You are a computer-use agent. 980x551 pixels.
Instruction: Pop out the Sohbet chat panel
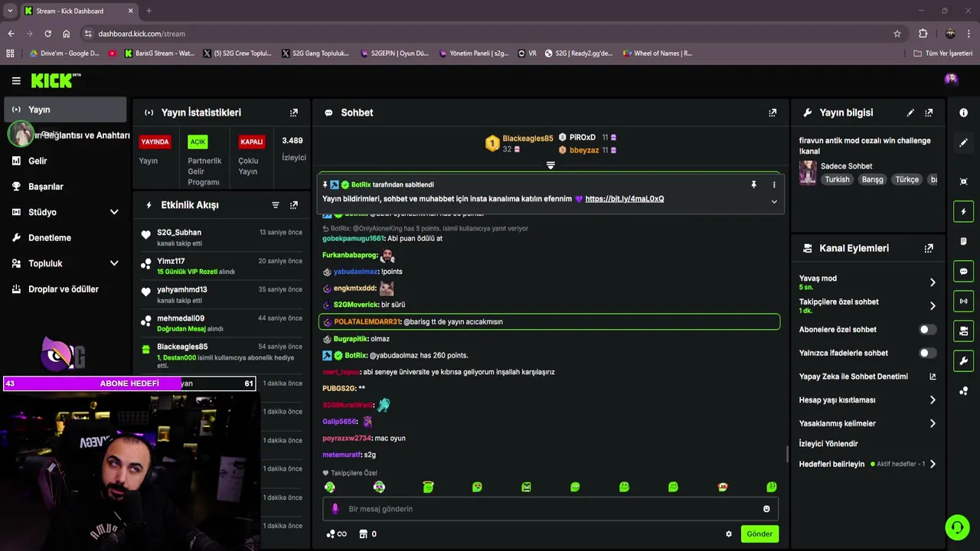tap(773, 112)
